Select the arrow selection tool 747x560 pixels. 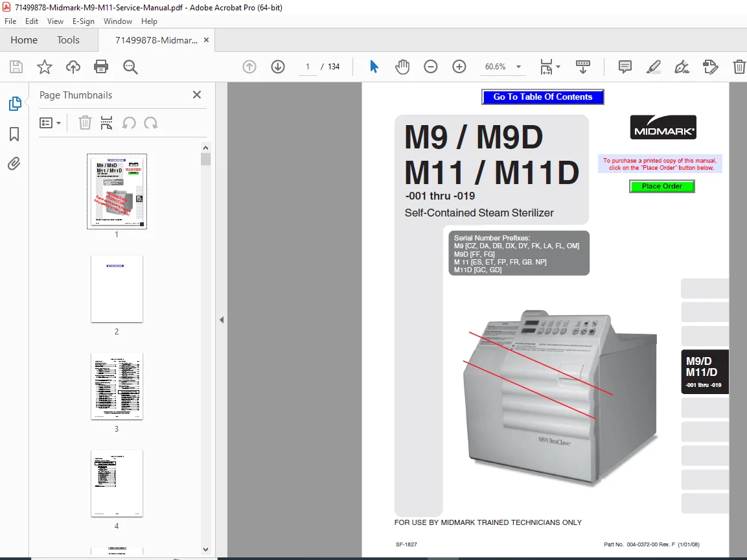374,67
